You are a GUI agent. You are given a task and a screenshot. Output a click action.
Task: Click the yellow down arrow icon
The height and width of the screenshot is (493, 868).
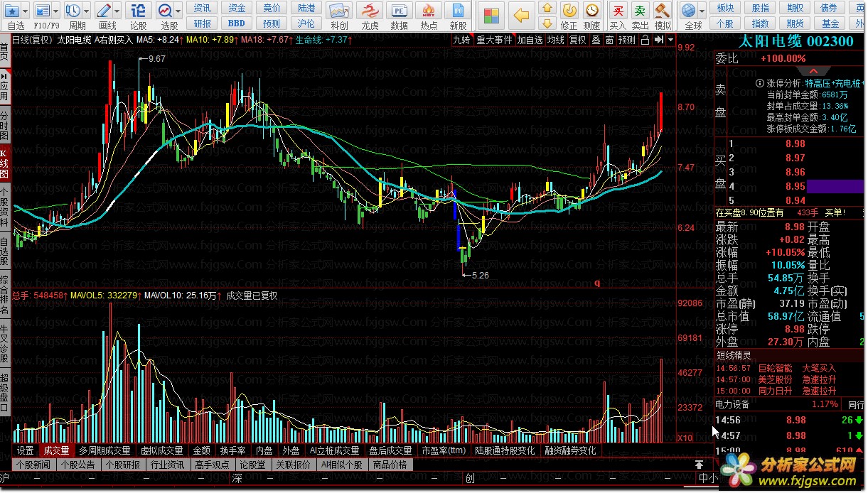547,23
